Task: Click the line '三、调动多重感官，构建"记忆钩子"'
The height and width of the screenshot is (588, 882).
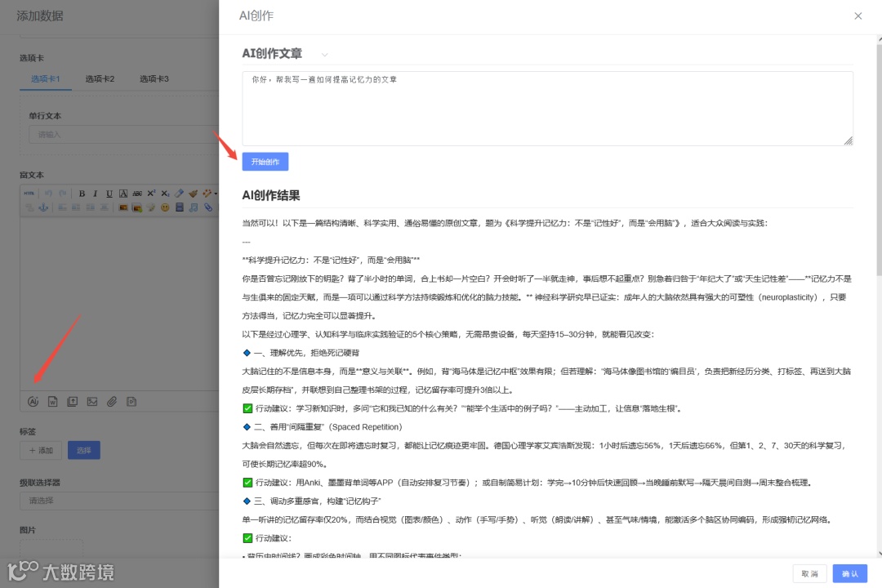Action: (x=317, y=501)
